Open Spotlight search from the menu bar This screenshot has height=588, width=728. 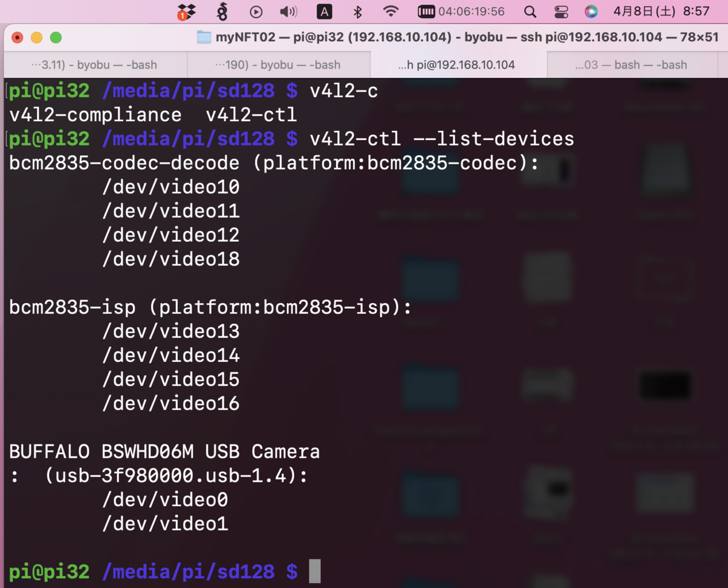click(530, 12)
